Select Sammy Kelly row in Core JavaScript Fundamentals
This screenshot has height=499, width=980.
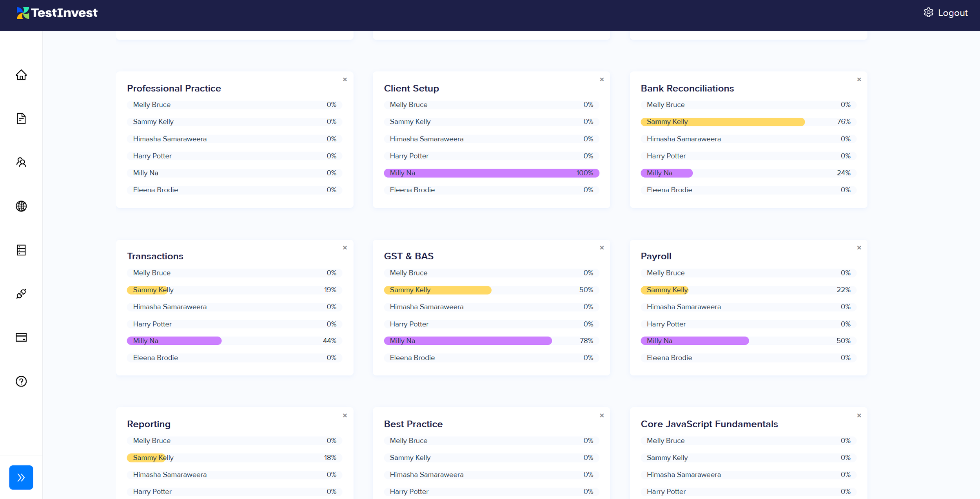(x=748, y=457)
